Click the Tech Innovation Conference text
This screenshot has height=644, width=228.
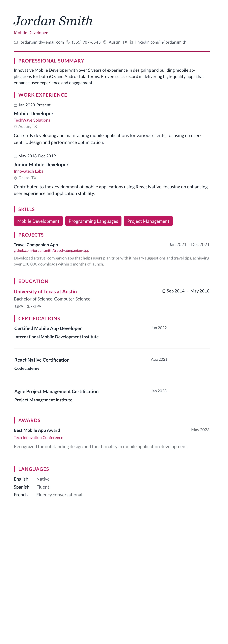(x=38, y=438)
